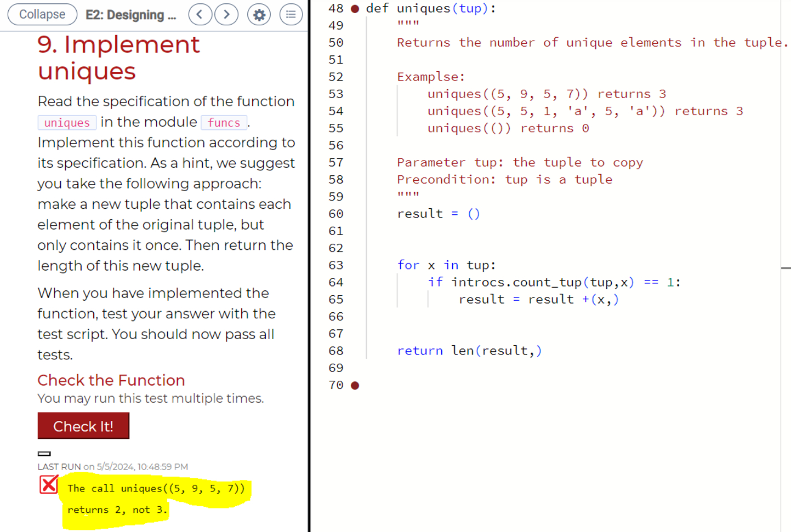Click the back navigation chevron
Screen dimensions: 791x532
pyautogui.click(x=200, y=14)
